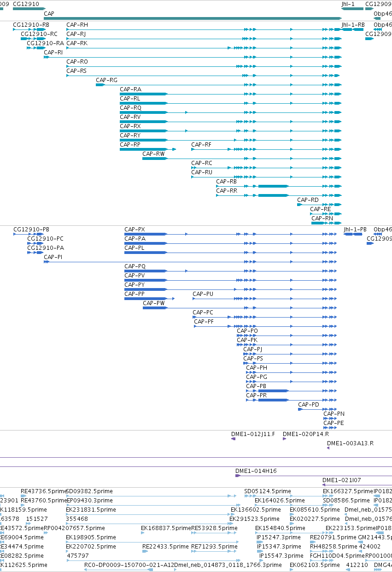392x572 pixels.
Task: Select transcript CAP-RC
Action: (267, 168)
